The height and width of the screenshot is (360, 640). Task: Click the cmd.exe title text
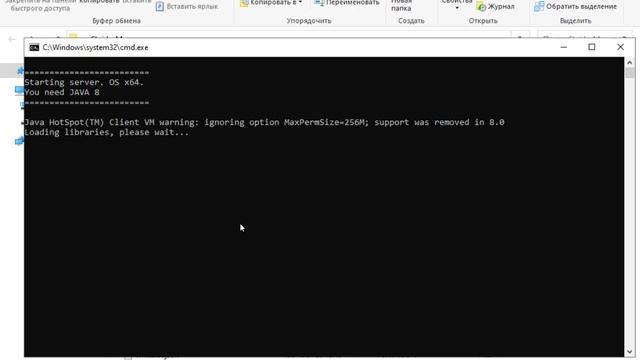[95, 48]
